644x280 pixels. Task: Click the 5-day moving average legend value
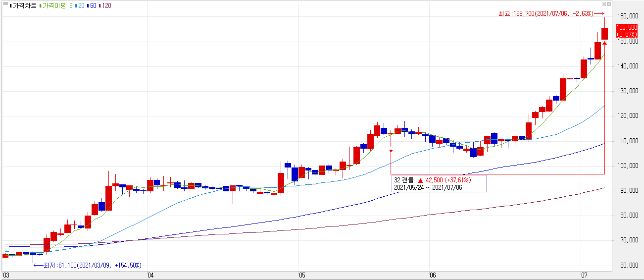71,5
